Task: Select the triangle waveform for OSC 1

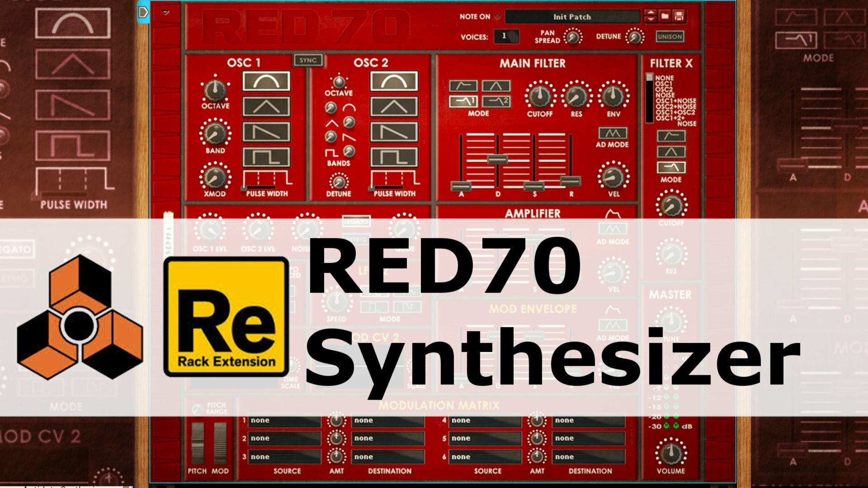Action: coord(266,107)
